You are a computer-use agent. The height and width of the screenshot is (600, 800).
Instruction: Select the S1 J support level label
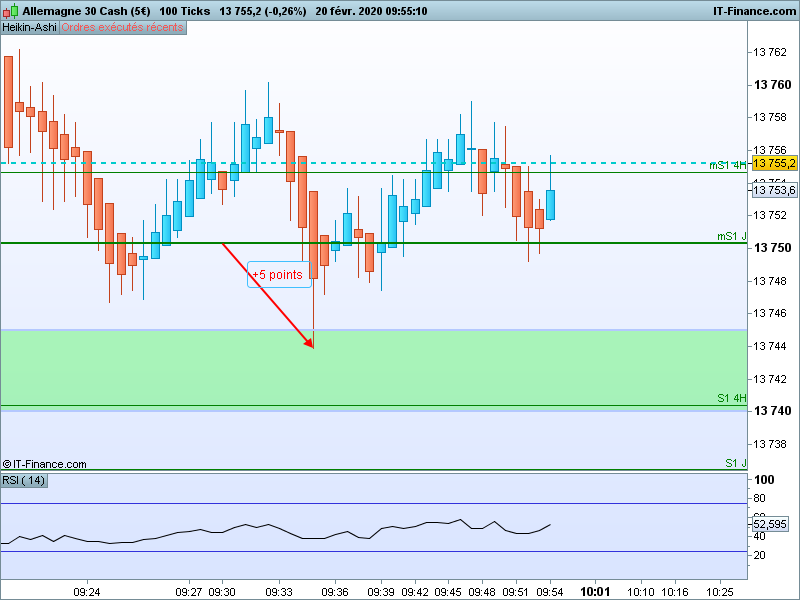pos(736,463)
